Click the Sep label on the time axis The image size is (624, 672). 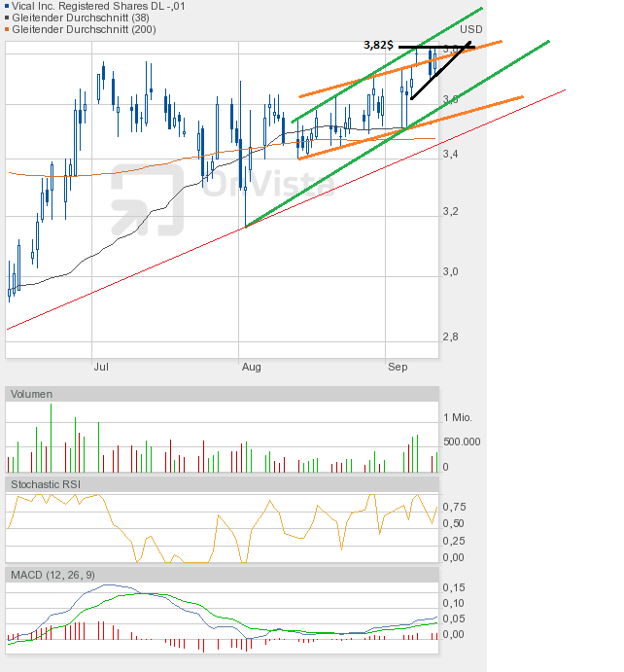point(397,368)
